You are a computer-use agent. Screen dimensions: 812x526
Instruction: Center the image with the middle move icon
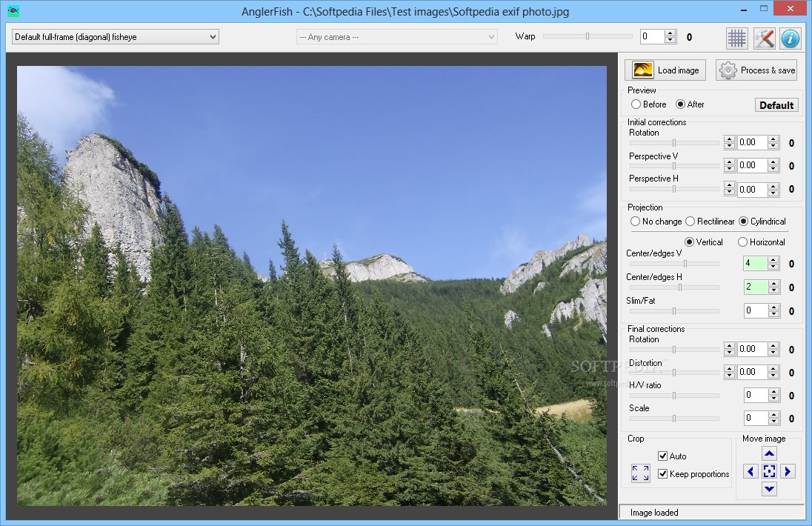click(x=769, y=472)
